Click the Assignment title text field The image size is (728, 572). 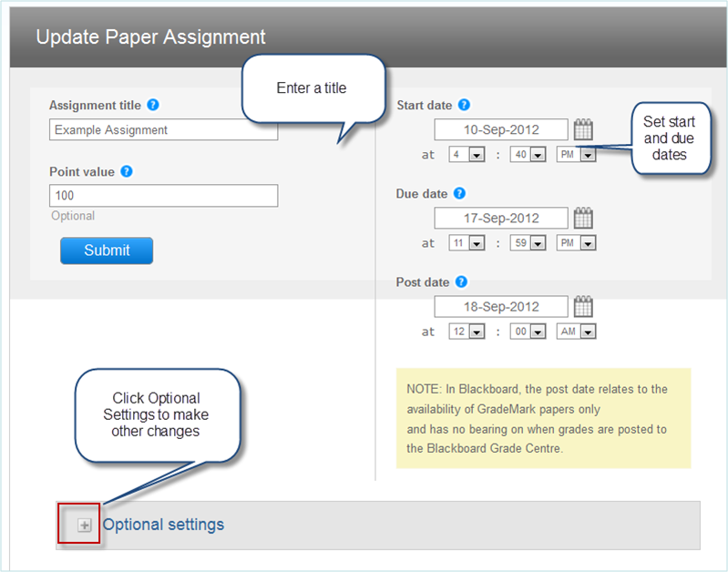click(163, 130)
